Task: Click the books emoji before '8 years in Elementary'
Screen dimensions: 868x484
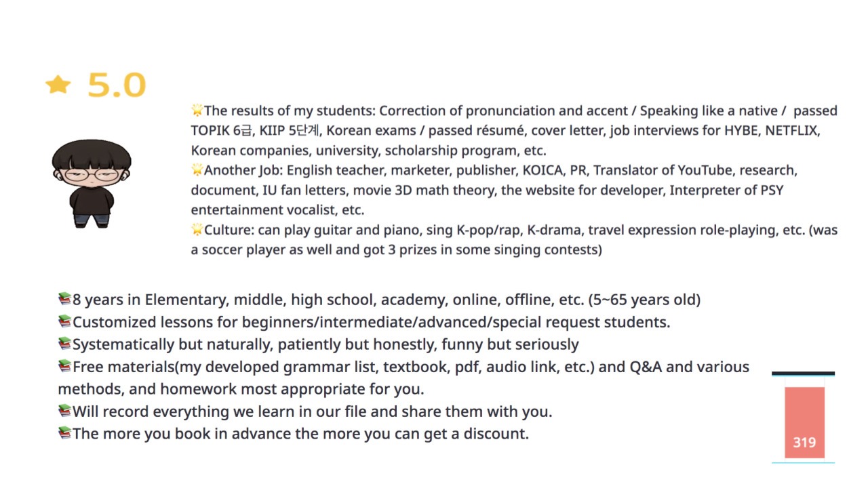Action: tap(64, 299)
